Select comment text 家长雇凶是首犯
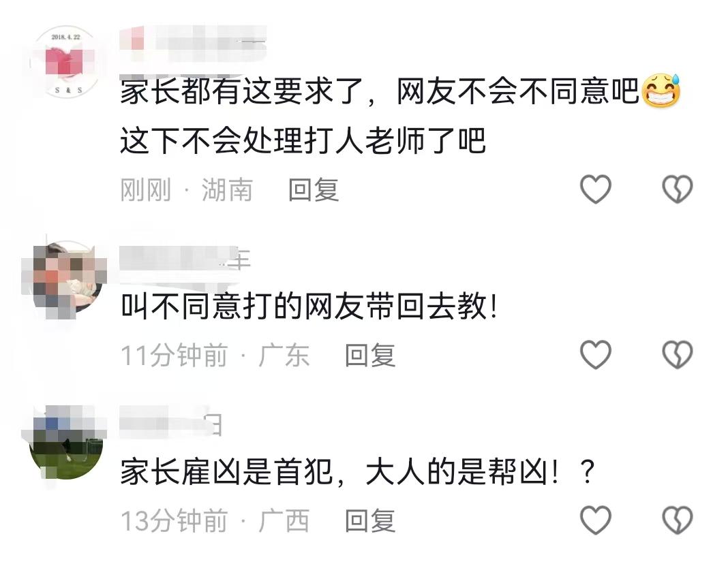728x566 pixels. pyautogui.click(x=226, y=472)
